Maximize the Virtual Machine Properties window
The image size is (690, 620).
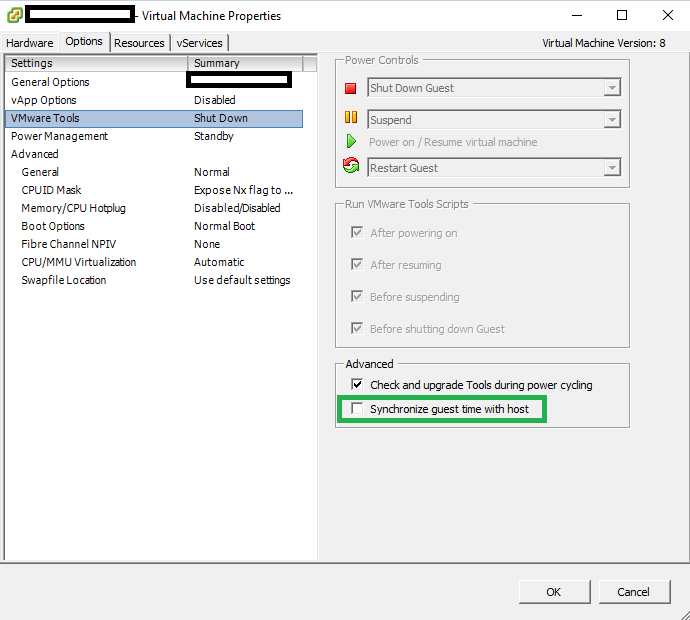pyautogui.click(x=622, y=15)
